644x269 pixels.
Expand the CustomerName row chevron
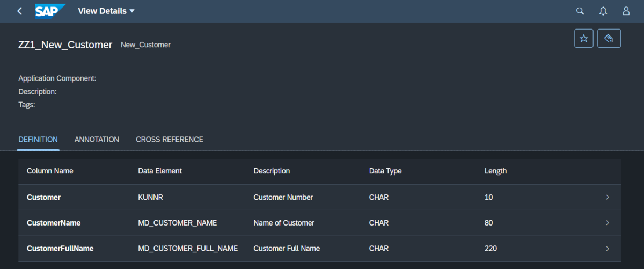(608, 223)
